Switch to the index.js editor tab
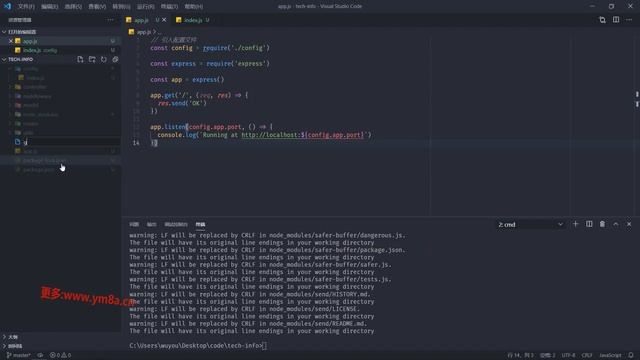The width and height of the screenshot is (640, 360). click(x=193, y=20)
